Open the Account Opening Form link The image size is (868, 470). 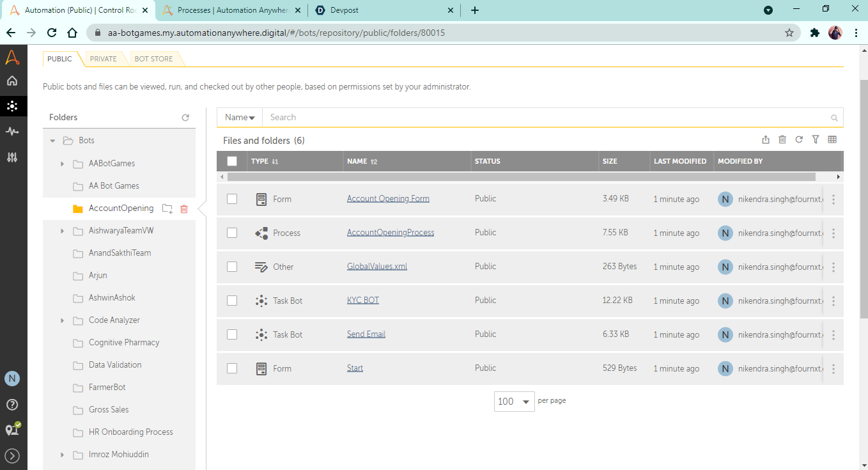click(x=388, y=199)
